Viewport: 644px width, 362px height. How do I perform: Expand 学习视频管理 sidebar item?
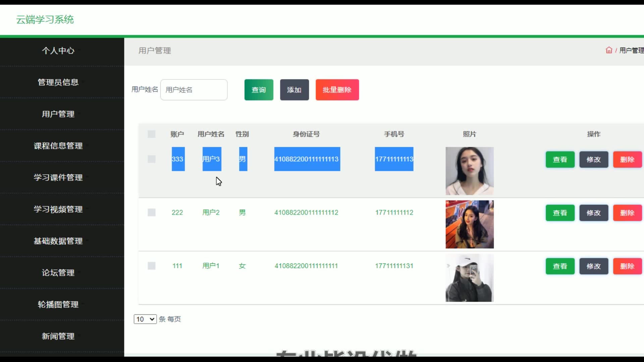click(x=58, y=209)
